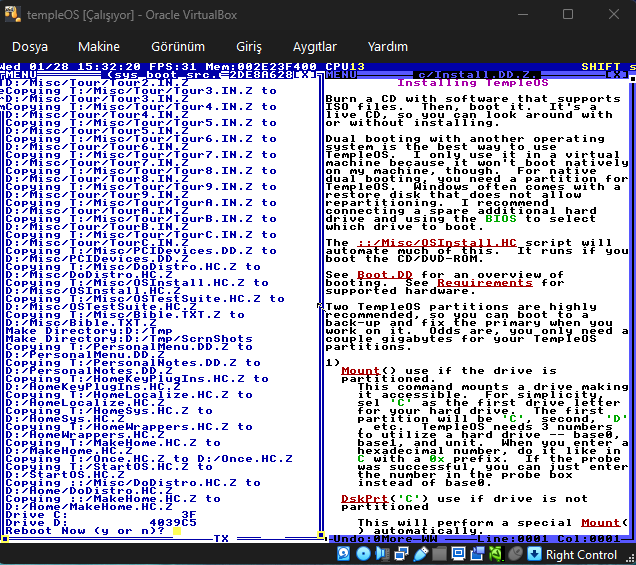
Task: Click the network adapter indicator icon
Action: tap(401, 554)
